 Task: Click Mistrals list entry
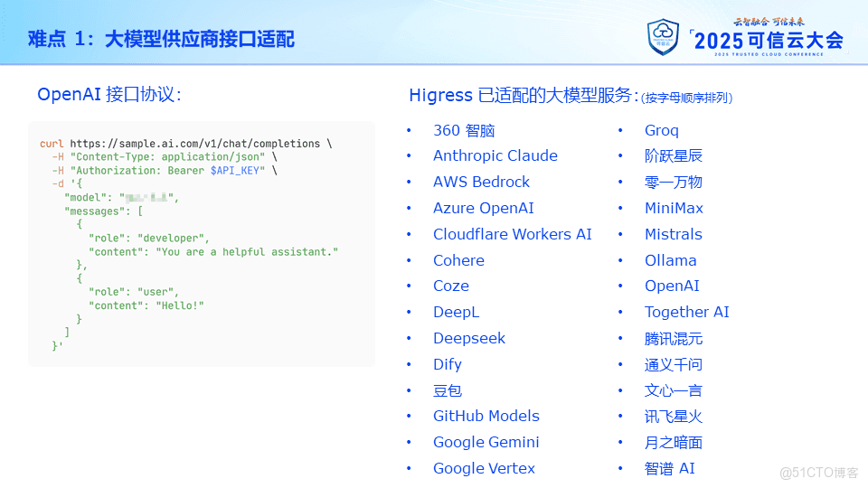coord(673,234)
